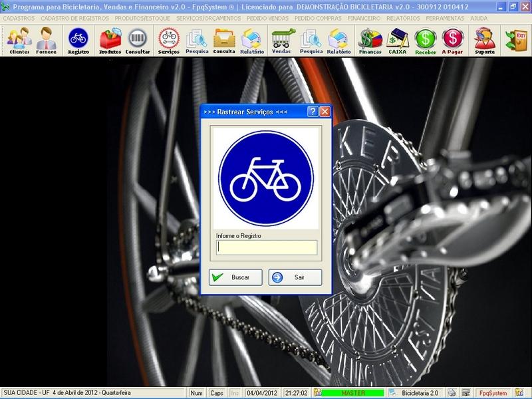Open the Consulta file box icon
This screenshot has height=399, width=532.
coord(224,41)
